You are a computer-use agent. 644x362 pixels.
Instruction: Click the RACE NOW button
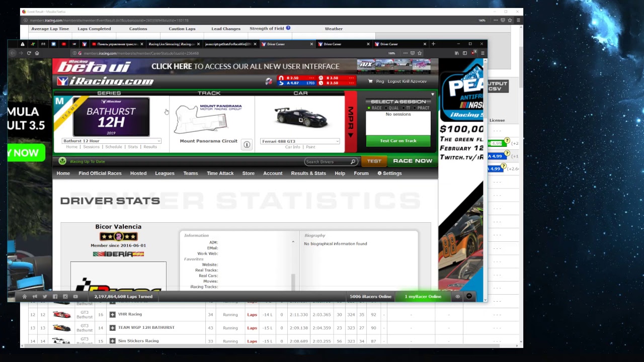pyautogui.click(x=413, y=161)
